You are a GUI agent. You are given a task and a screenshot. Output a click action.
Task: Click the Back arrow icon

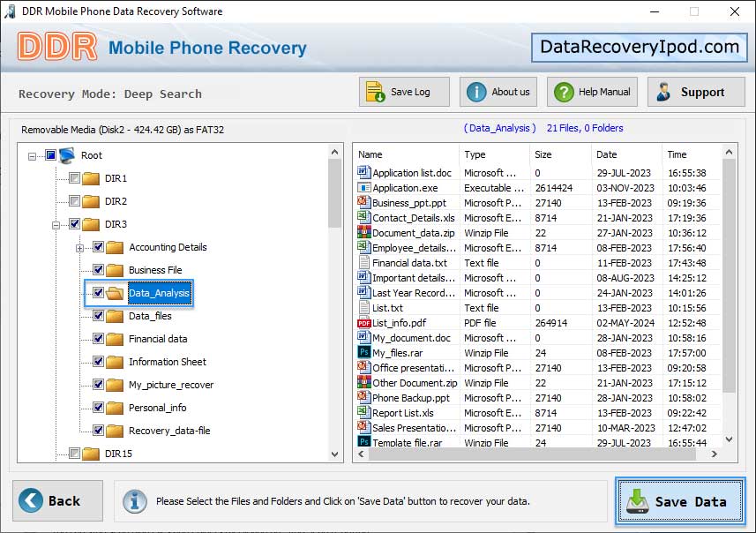(x=31, y=500)
